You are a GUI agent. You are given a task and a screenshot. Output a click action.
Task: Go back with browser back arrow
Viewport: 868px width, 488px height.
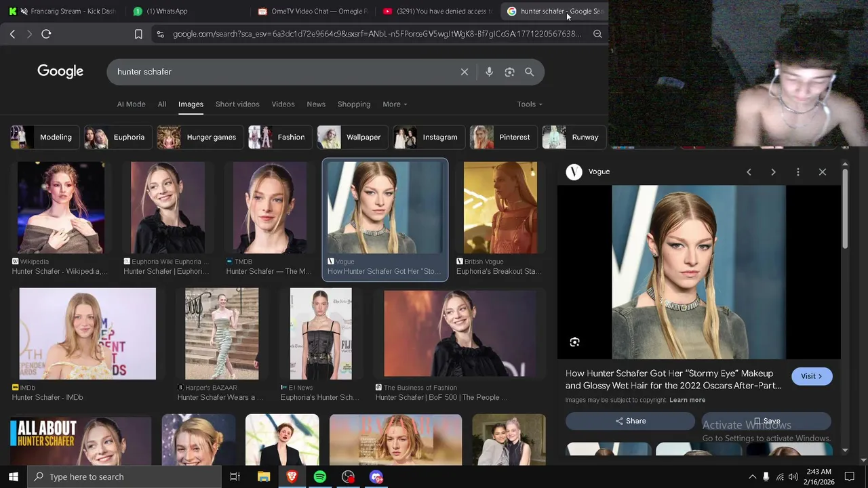pyautogui.click(x=12, y=34)
